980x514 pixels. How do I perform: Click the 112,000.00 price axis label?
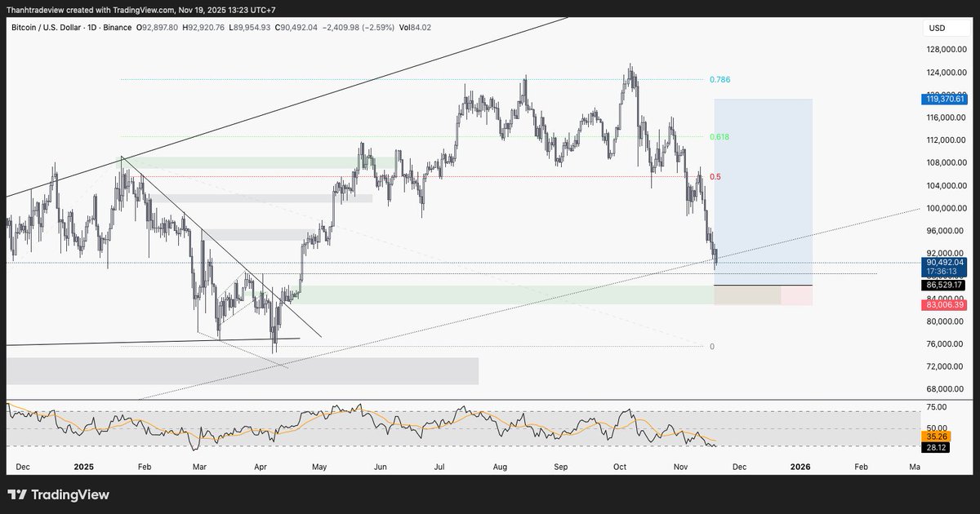point(948,140)
